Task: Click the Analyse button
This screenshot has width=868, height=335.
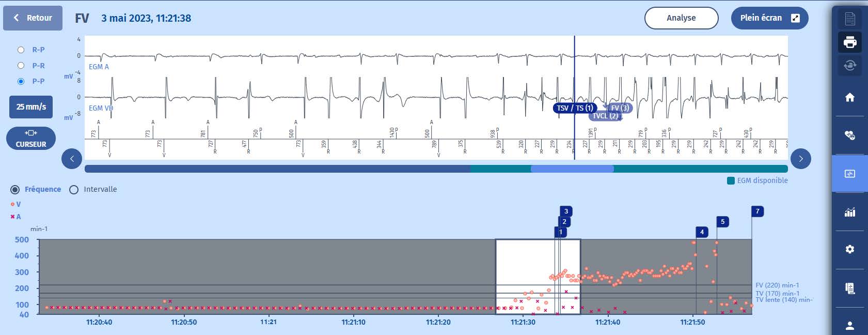Action: tap(681, 18)
